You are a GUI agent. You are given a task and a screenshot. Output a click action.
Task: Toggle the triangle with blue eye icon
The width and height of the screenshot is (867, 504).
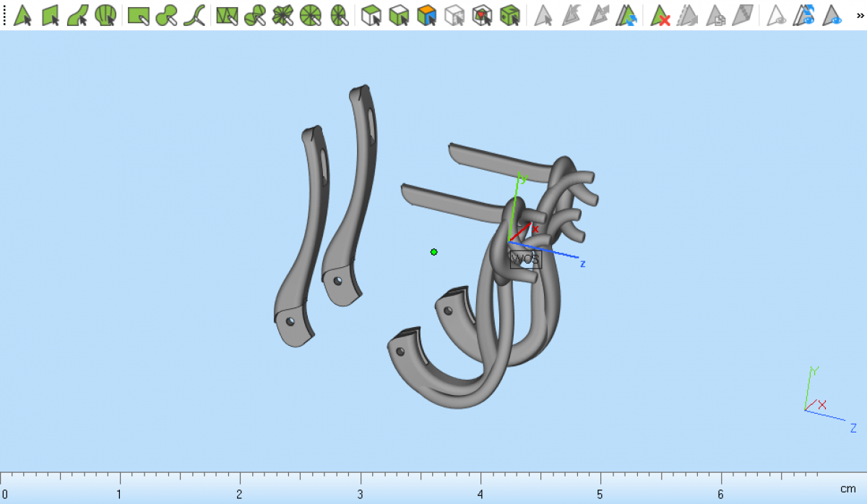[832, 15]
